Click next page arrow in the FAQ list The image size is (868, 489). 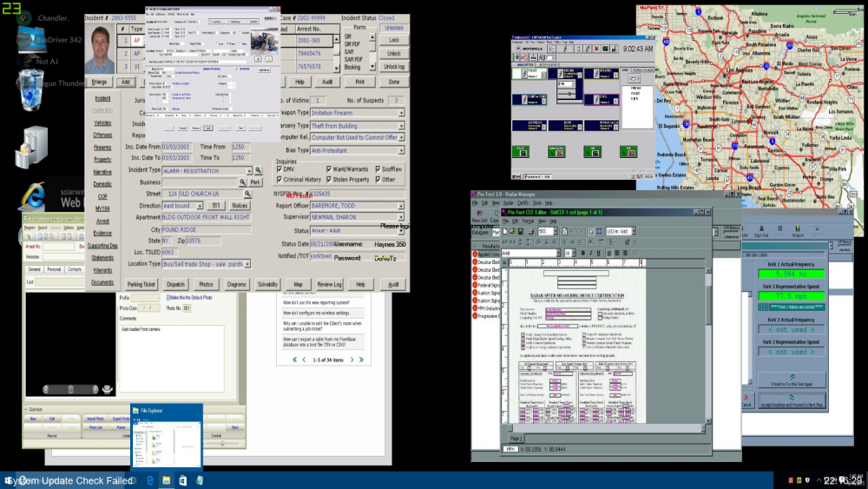tap(352, 360)
